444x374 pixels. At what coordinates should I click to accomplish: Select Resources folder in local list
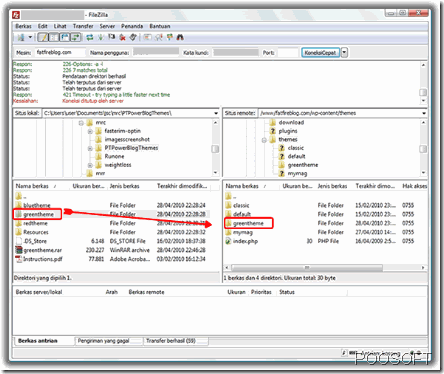coord(36,232)
